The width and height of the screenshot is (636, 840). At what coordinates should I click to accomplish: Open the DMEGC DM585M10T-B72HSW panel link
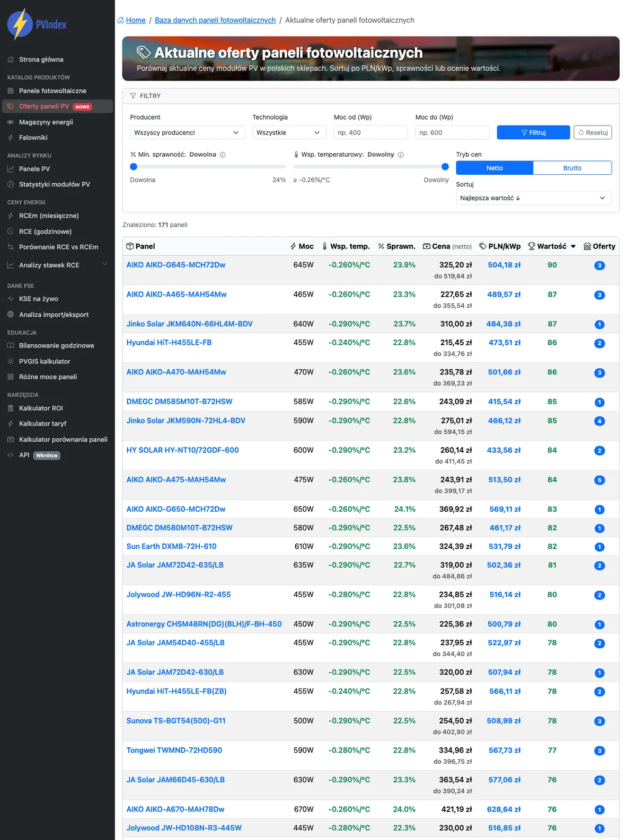[179, 401]
